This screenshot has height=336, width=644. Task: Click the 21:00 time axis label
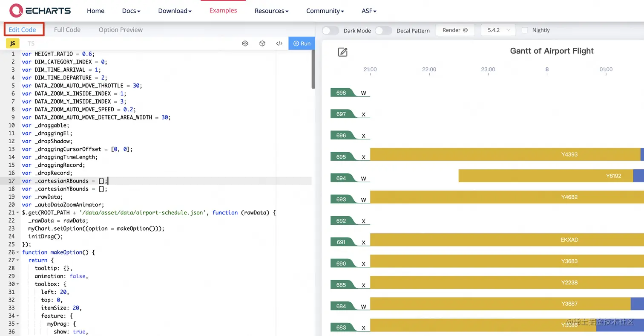coord(370,69)
